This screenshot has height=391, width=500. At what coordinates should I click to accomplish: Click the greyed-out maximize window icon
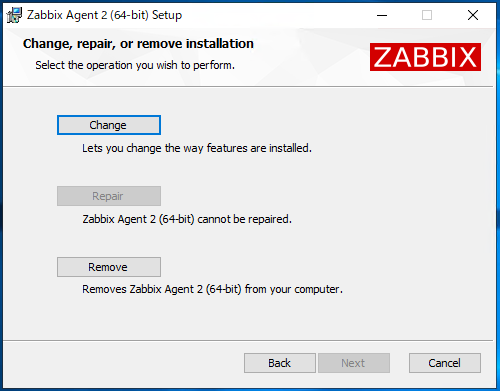tap(427, 15)
